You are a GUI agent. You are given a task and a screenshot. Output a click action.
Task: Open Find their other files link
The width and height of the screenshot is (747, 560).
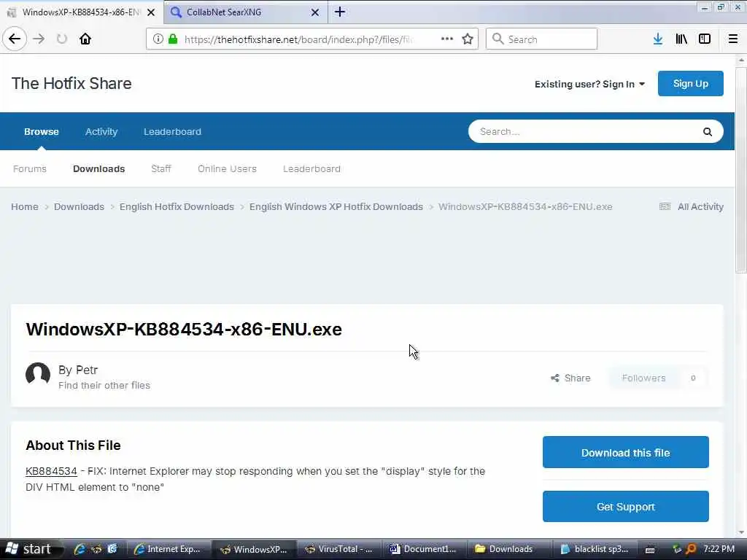pos(104,385)
